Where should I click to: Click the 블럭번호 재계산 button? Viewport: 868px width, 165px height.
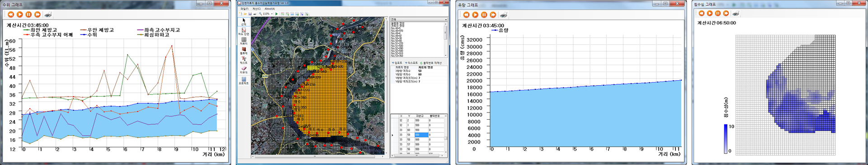click(x=431, y=63)
